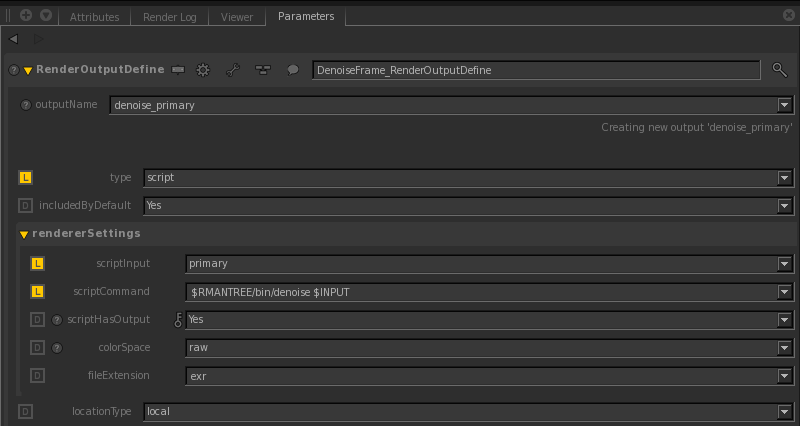Click the DenoiseFrame_RenderOutputDefine name field
800x426 pixels.
536,70
